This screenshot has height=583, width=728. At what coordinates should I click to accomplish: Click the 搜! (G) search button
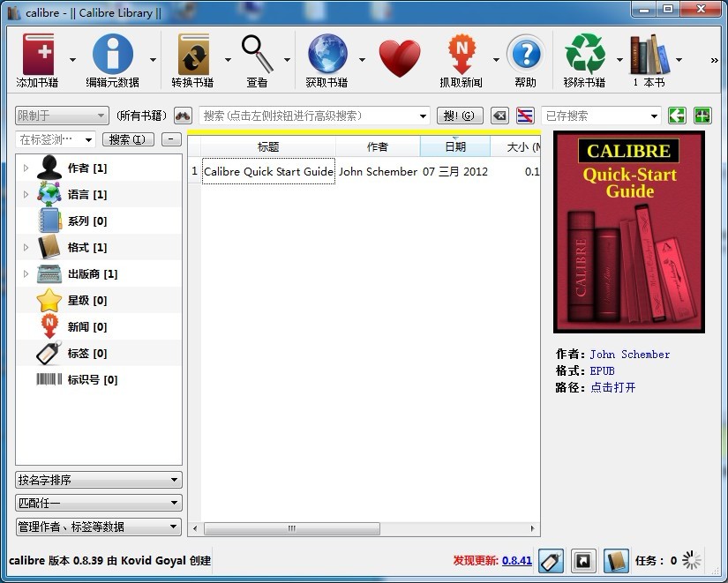459,116
